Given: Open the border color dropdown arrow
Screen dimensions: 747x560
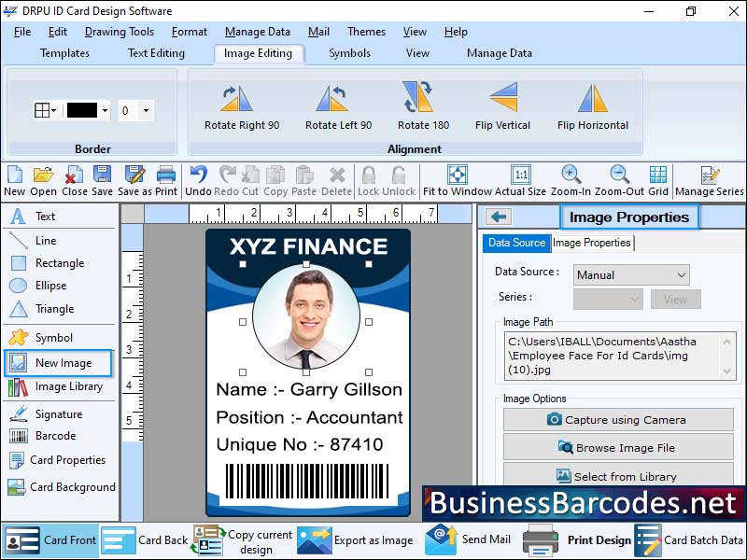Looking at the screenshot, I should (105, 111).
